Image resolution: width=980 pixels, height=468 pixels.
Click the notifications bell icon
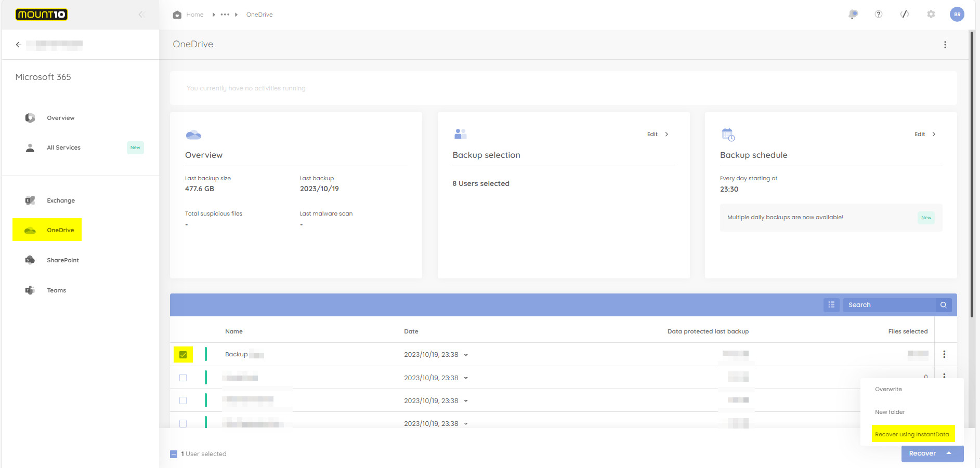853,15
